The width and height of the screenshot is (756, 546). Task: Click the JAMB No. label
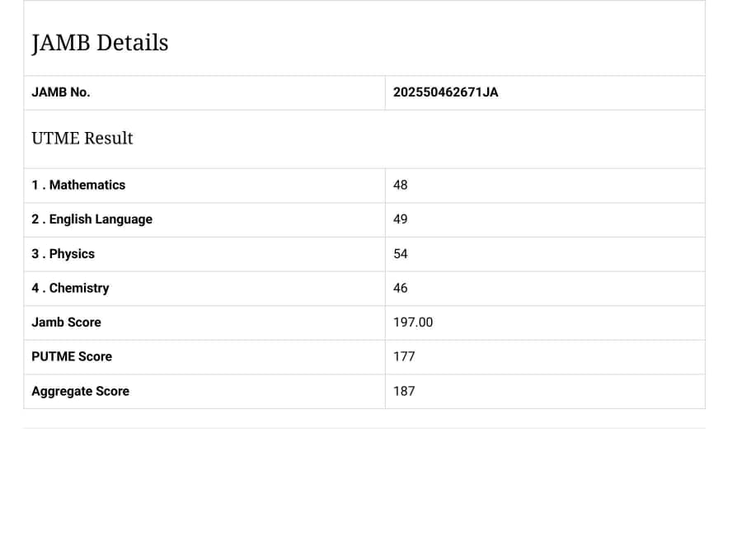[61, 92]
